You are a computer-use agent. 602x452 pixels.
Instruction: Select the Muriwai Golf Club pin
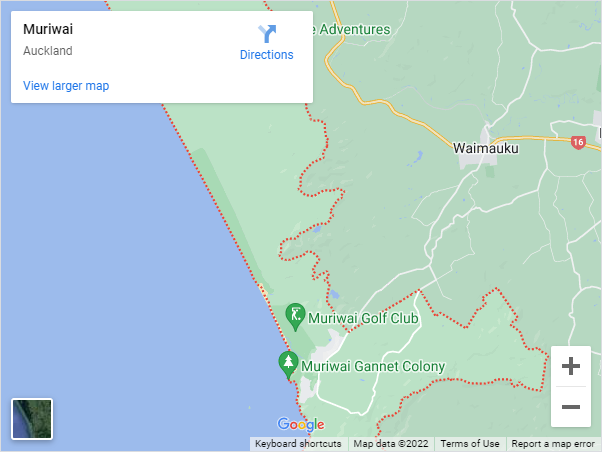tap(295, 317)
